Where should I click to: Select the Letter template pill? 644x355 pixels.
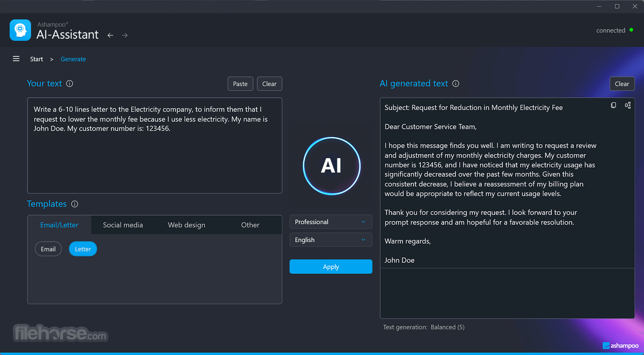[83, 249]
